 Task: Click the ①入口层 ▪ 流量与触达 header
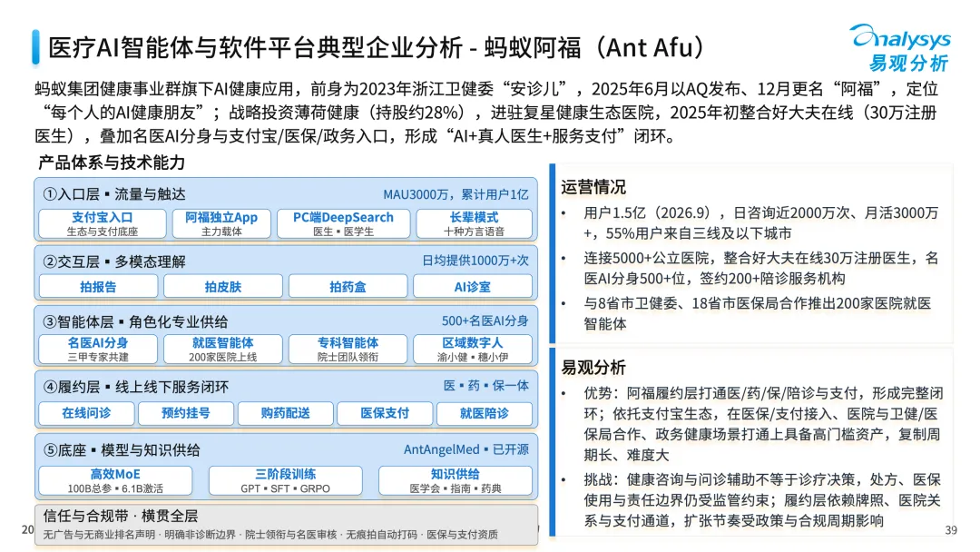point(113,194)
